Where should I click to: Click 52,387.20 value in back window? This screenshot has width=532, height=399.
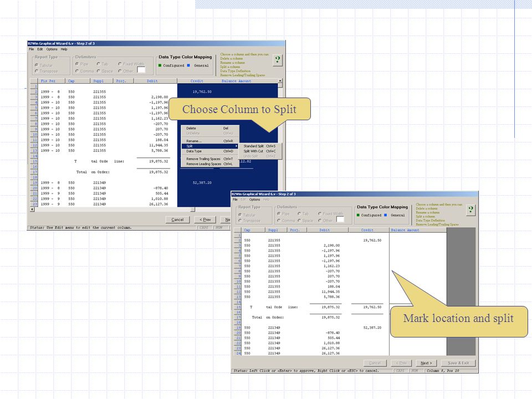202,182
